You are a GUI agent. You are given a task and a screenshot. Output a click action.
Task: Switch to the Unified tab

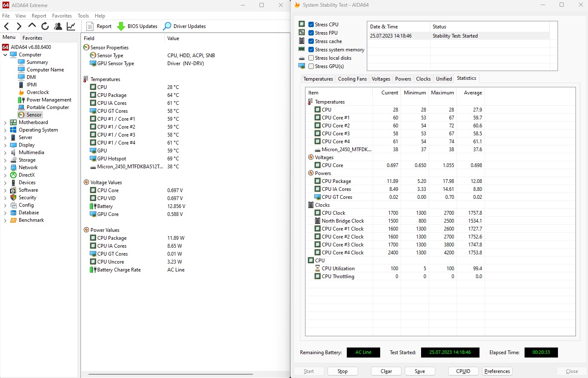pos(444,79)
